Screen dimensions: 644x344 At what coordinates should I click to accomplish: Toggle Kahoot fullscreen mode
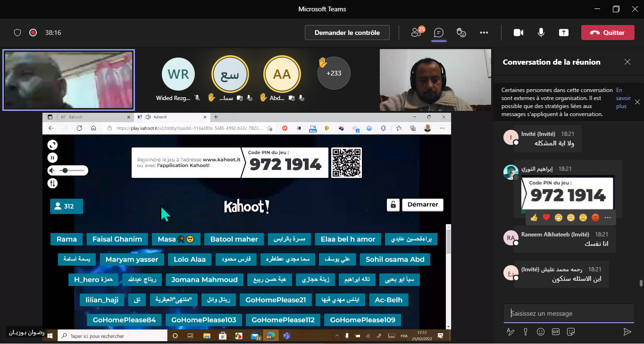click(52, 145)
